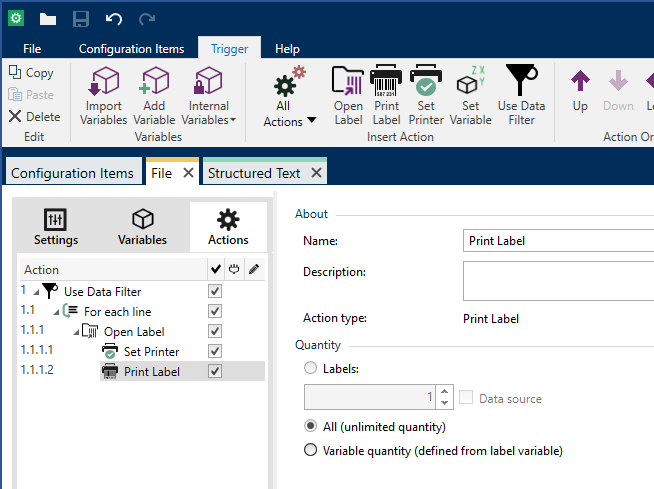Select the Labels quantity radio button
This screenshot has width=654, height=489.
click(x=311, y=369)
